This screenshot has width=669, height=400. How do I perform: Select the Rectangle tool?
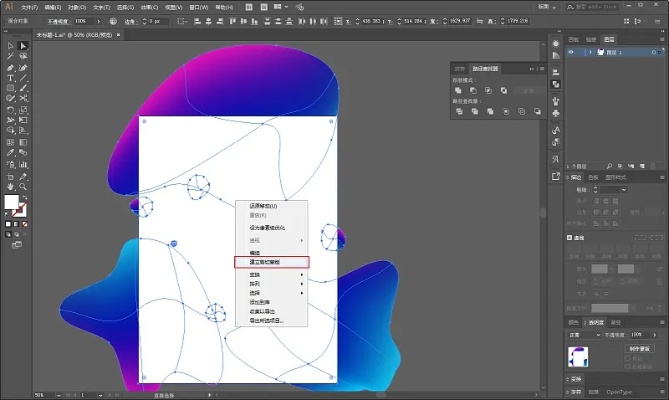coord(10,88)
